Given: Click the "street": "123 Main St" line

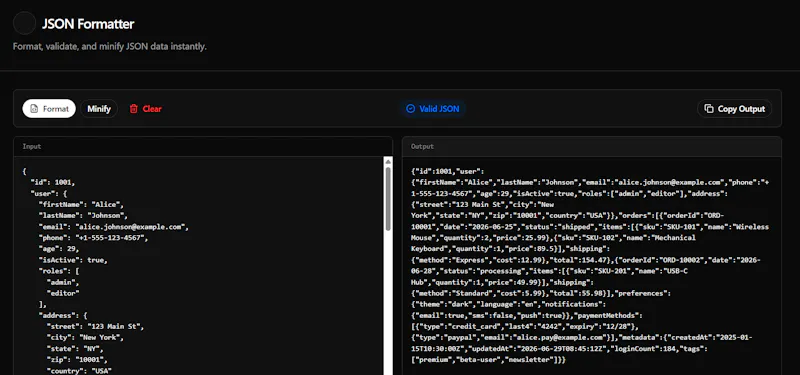Looking at the screenshot, I should click(95, 327).
